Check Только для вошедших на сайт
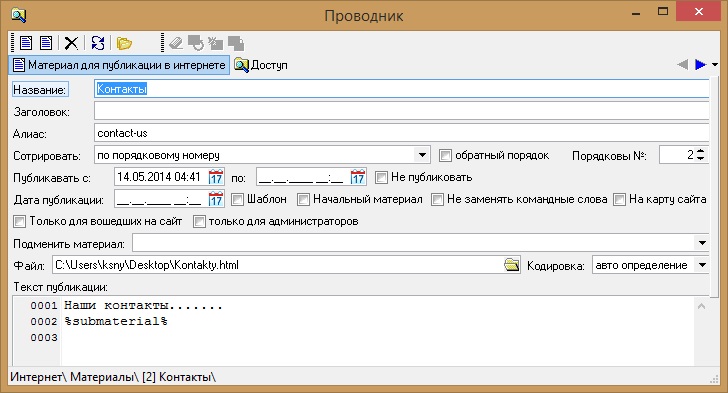This screenshot has width=728, height=393. [20, 221]
